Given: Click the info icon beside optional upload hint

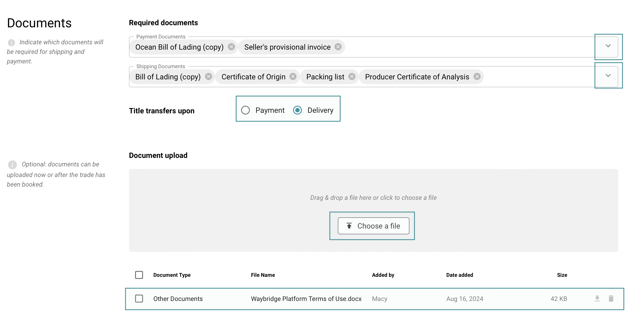Looking at the screenshot, I should click(12, 165).
